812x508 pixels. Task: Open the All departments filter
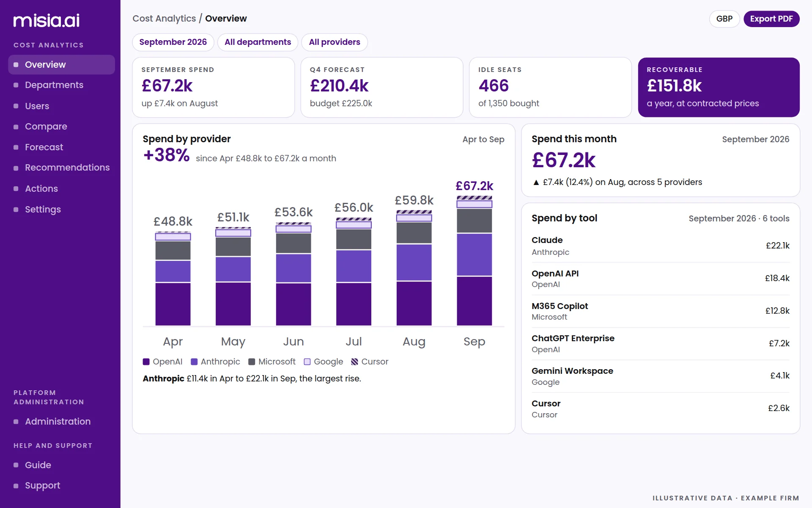tap(258, 42)
